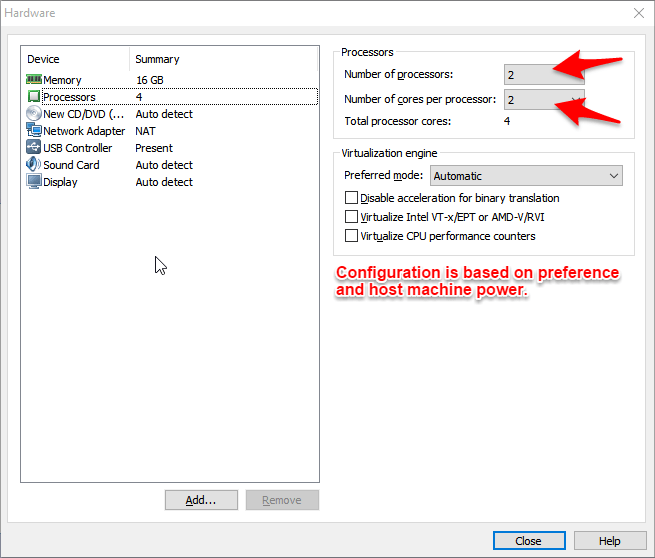The image size is (655, 558).
Task: Toggle Virtualize Intel VT-x/EPT or AMD-V/RVI
Action: point(351,217)
